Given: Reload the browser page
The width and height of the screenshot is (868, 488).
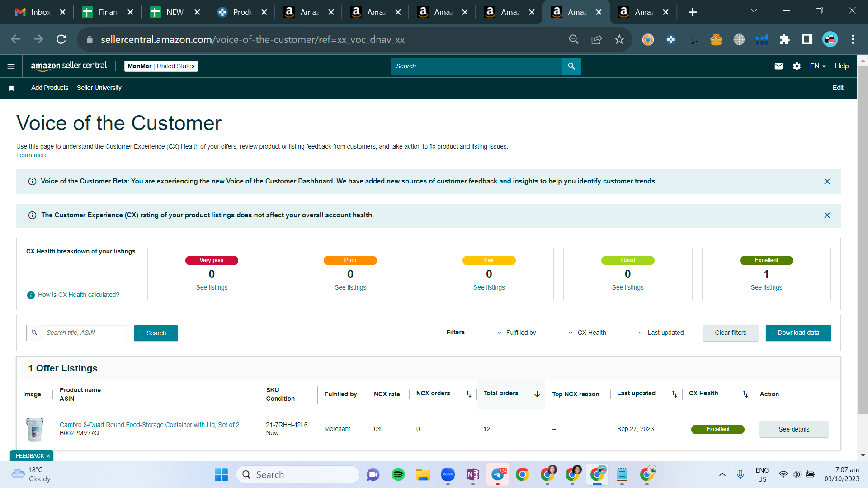Looking at the screenshot, I should (61, 39).
